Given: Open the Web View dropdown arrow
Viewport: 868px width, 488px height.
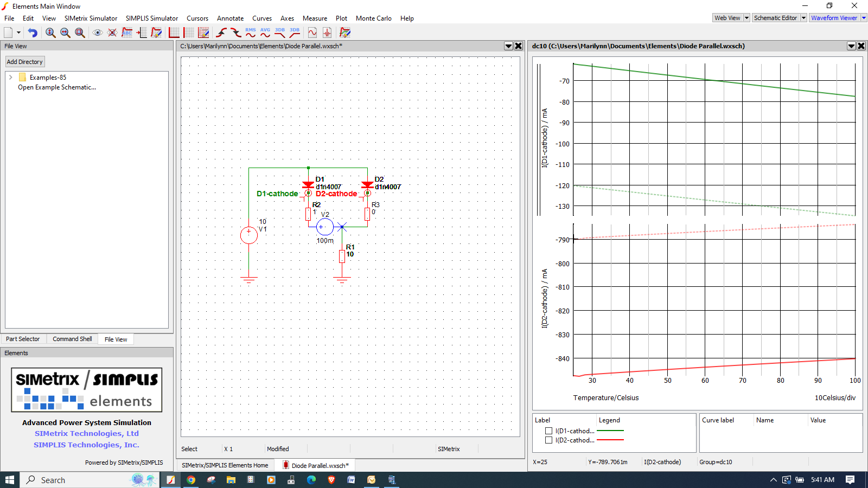Looking at the screenshot, I should click(746, 18).
